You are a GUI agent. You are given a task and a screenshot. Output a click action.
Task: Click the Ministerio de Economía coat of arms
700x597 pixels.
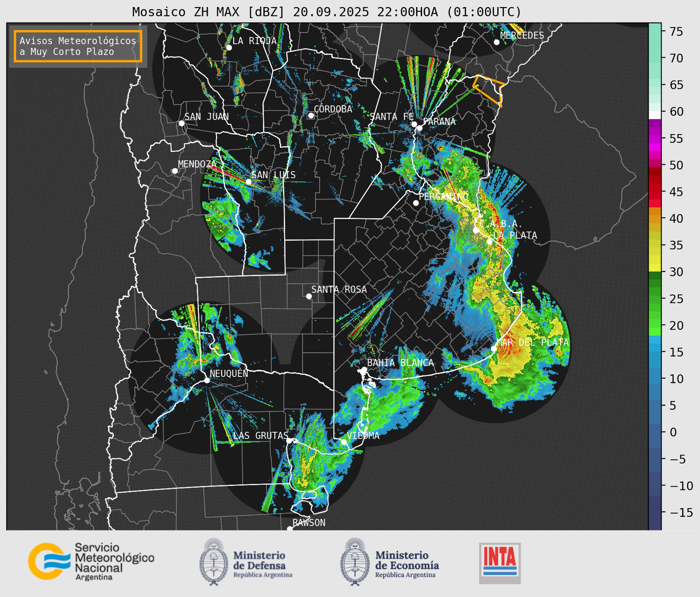click(355, 562)
